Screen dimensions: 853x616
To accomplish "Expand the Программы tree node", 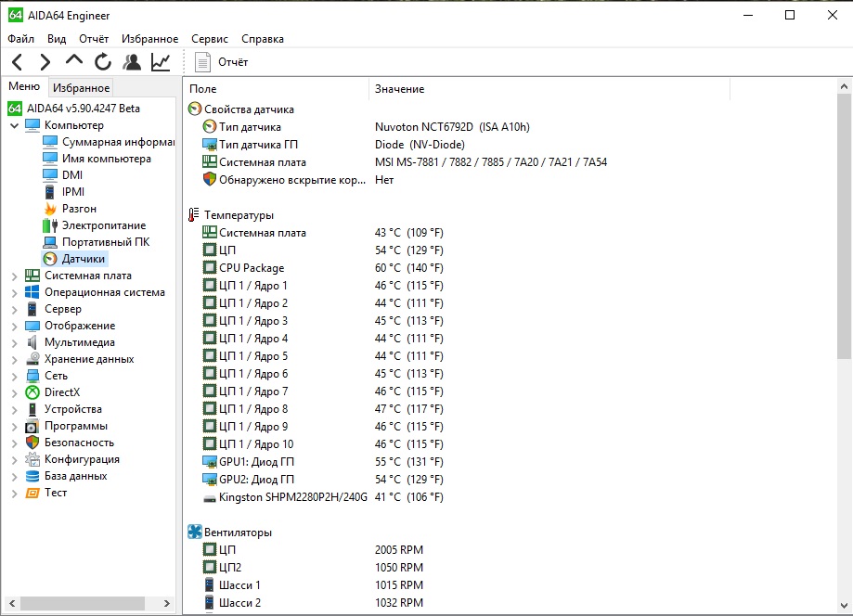I will 14,427.
